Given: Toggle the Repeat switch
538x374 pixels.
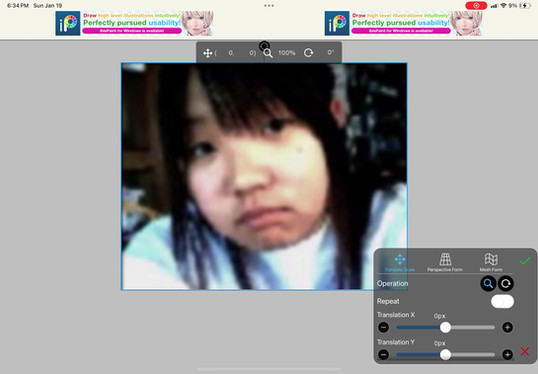Looking at the screenshot, I should coord(502,302).
